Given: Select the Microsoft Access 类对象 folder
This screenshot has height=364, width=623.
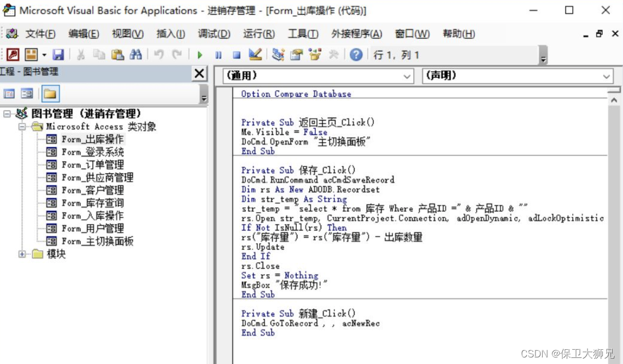Looking at the screenshot, I should click(x=101, y=127).
